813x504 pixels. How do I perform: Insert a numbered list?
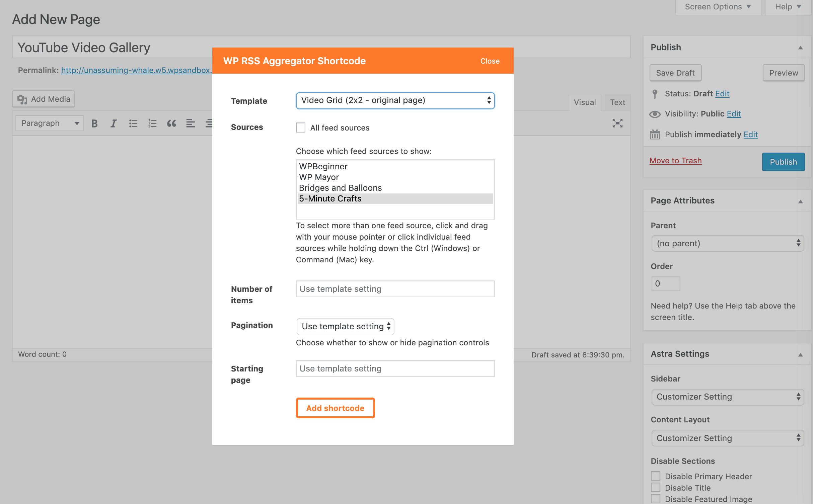[152, 123]
